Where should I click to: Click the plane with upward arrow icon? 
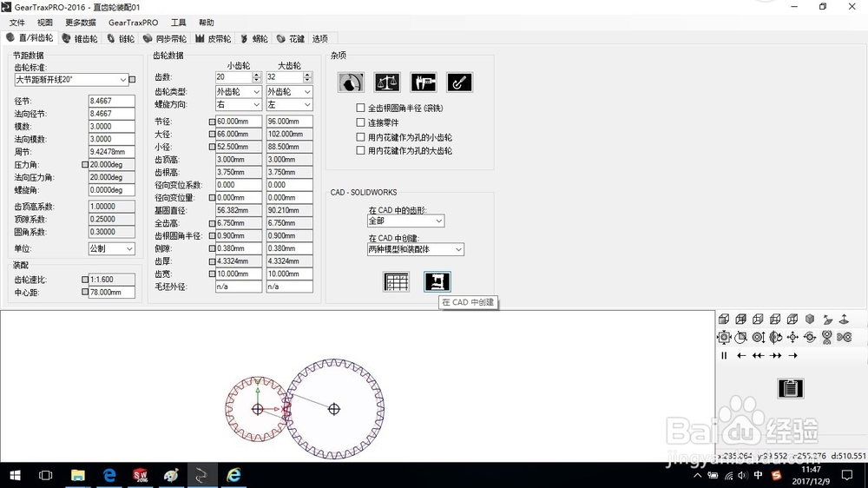coord(845,319)
